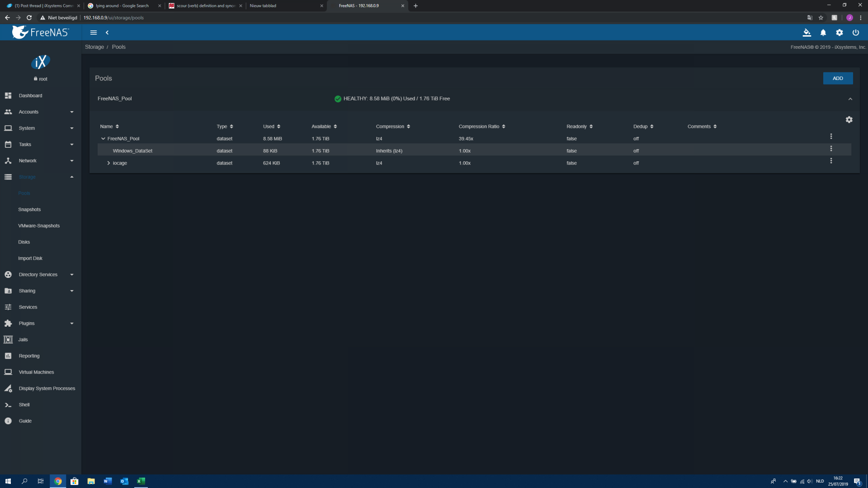Switch to the iXsystems Post thread tab
868x488 pixels.
[43, 6]
